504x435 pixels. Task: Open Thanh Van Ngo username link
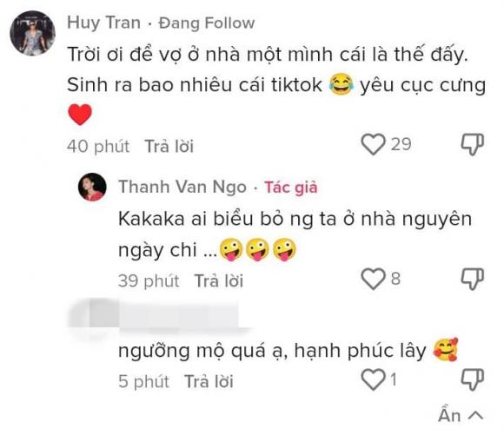tap(182, 187)
